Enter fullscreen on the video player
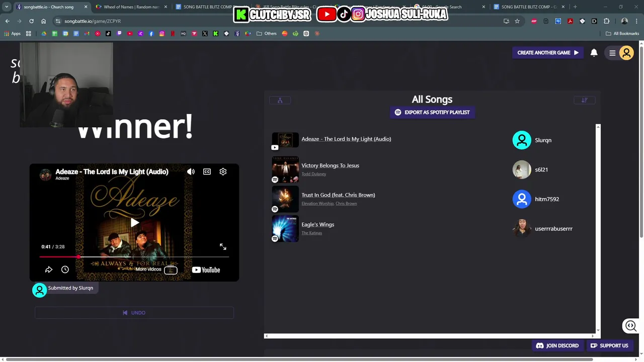Screen dimensions: 644x362 coord(223,246)
